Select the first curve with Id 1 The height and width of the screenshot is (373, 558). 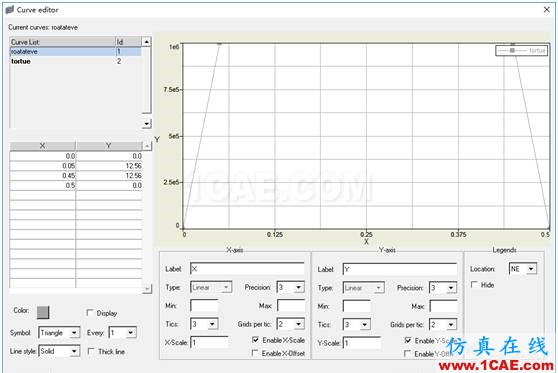(x=75, y=52)
